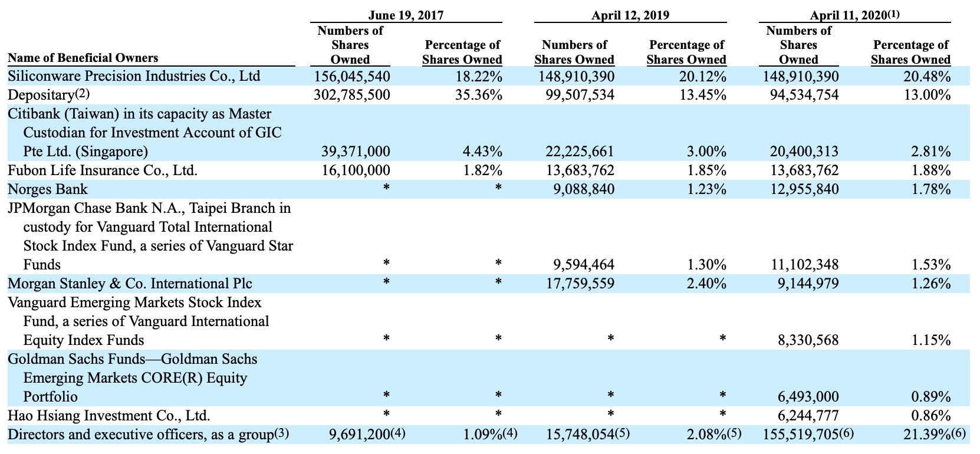This screenshot has width=980, height=454.
Task: Select Morgan Stanley & Co. International Plc
Action: pyautogui.click(x=130, y=284)
